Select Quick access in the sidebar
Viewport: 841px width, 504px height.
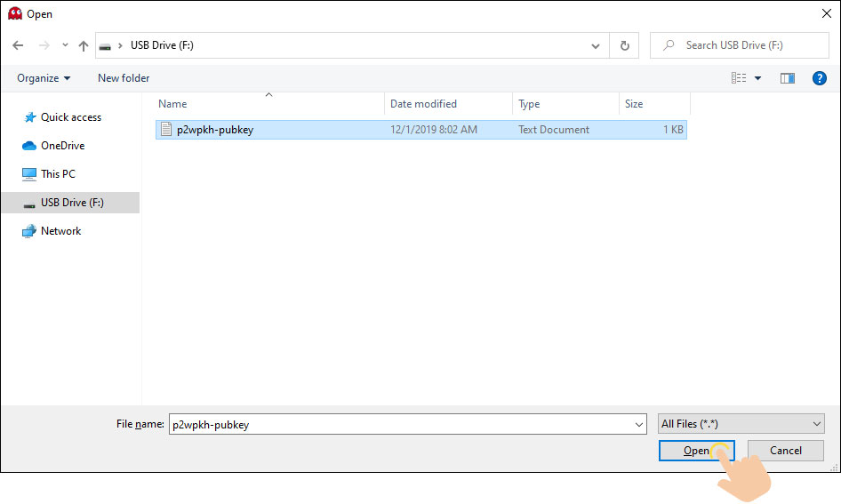(x=70, y=117)
